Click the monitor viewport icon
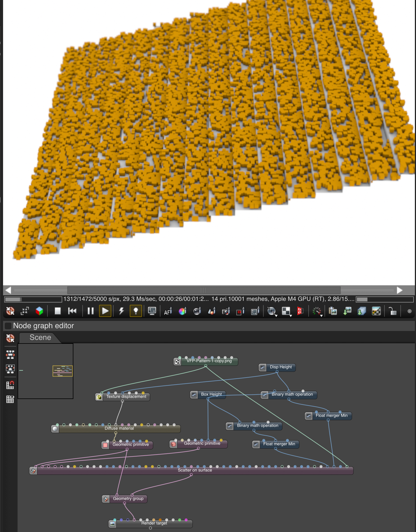This screenshot has height=532, width=416. [x=152, y=311]
